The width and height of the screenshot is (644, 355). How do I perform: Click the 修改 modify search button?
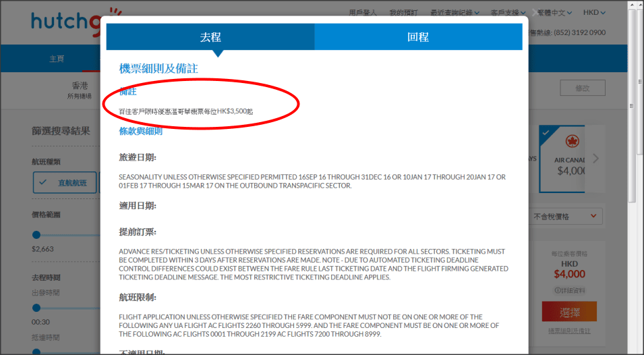pos(582,88)
